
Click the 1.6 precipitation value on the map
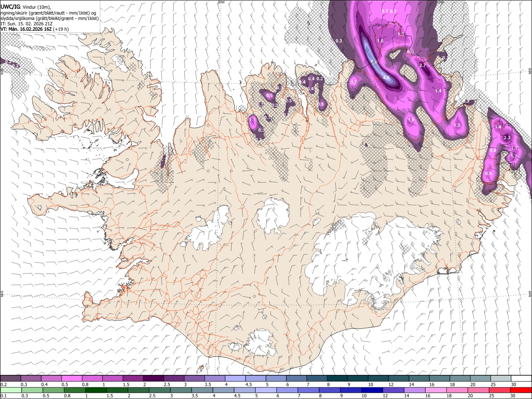point(380,41)
